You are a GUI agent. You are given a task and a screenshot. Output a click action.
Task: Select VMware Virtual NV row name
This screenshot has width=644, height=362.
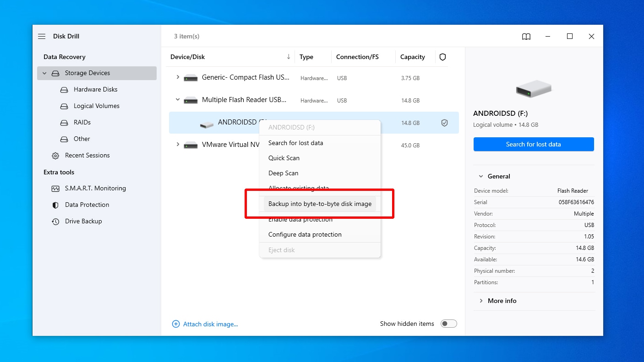(x=231, y=145)
